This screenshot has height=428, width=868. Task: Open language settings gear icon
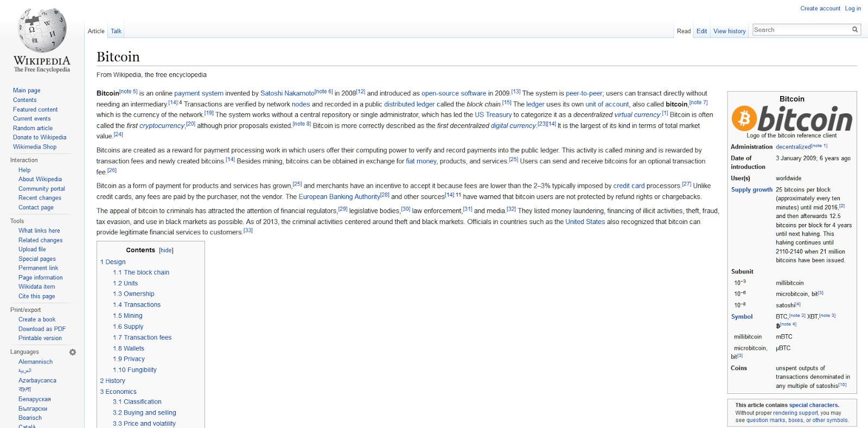pyautogui.click(x=73, y=352)
